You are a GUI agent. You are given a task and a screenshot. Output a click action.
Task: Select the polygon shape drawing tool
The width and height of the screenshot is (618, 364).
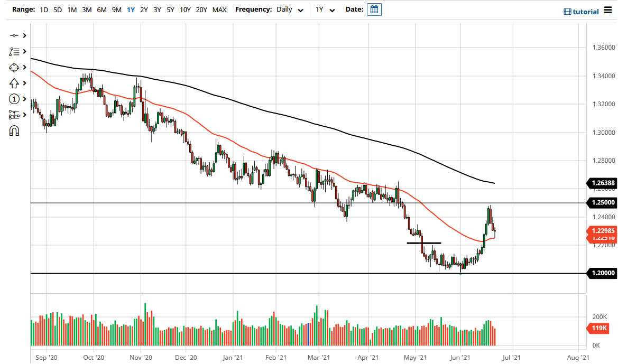[14, 67]
